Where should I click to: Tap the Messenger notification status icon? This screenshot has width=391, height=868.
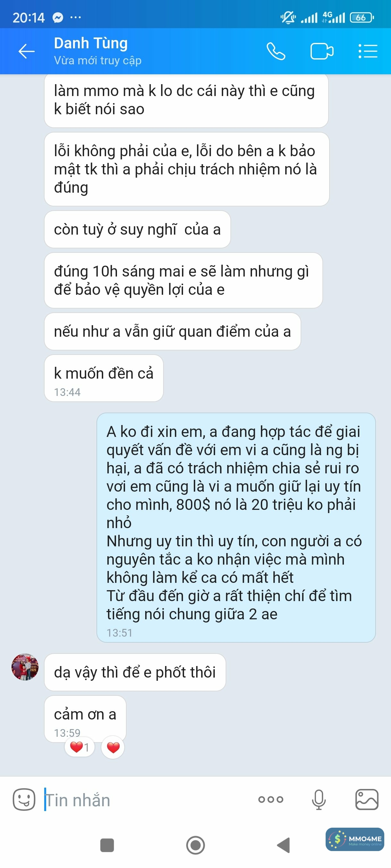(58, 18)
